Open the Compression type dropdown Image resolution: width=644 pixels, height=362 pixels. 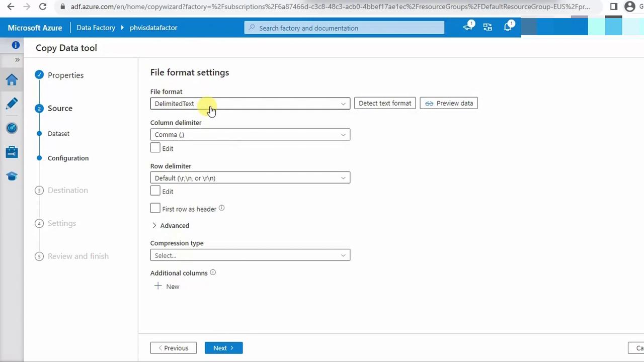pyautogui.click(x=250, y=255)
